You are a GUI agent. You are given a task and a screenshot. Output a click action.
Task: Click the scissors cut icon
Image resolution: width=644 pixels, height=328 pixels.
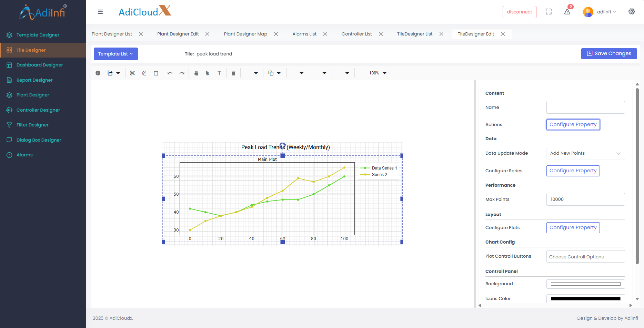click(132, 73)
